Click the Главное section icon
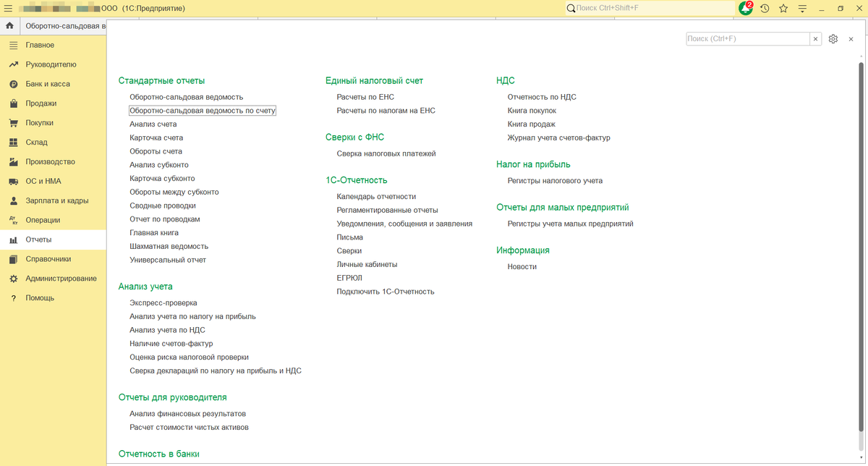 point(13,45)
